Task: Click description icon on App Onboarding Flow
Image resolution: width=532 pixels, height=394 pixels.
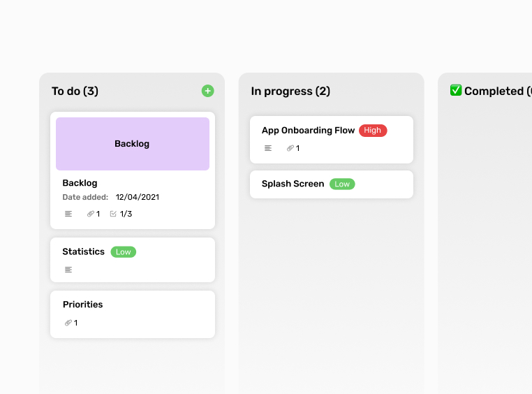Action: coord(268,148)
